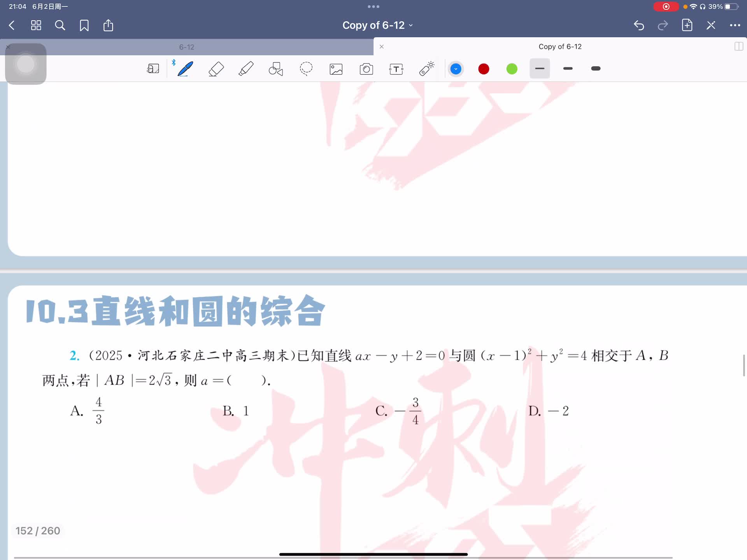Toggle bookmark for this page
Viewport: 747px width, 560px height.
[84, 26]
